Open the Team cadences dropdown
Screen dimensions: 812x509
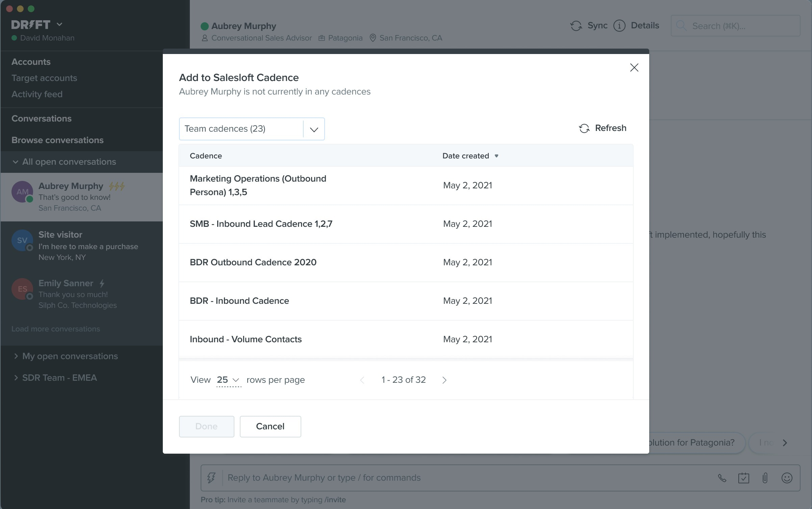click(252, 129)
